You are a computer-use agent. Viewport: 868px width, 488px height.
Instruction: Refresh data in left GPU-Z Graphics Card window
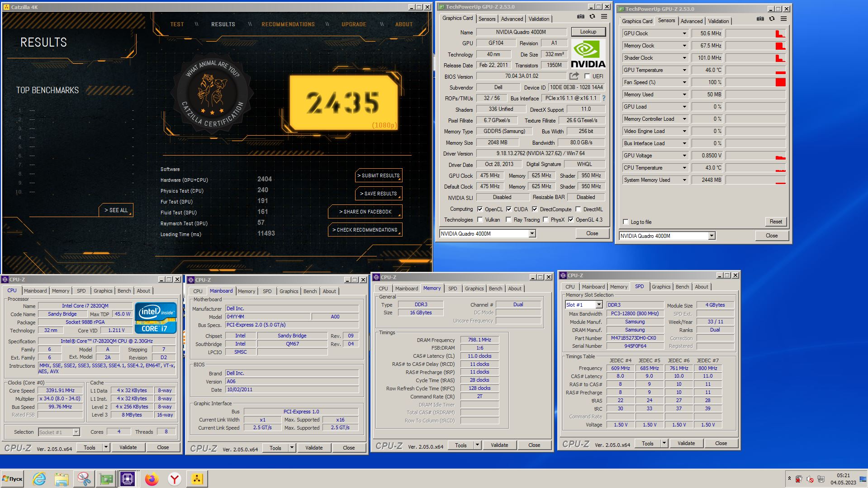[592, 17]
